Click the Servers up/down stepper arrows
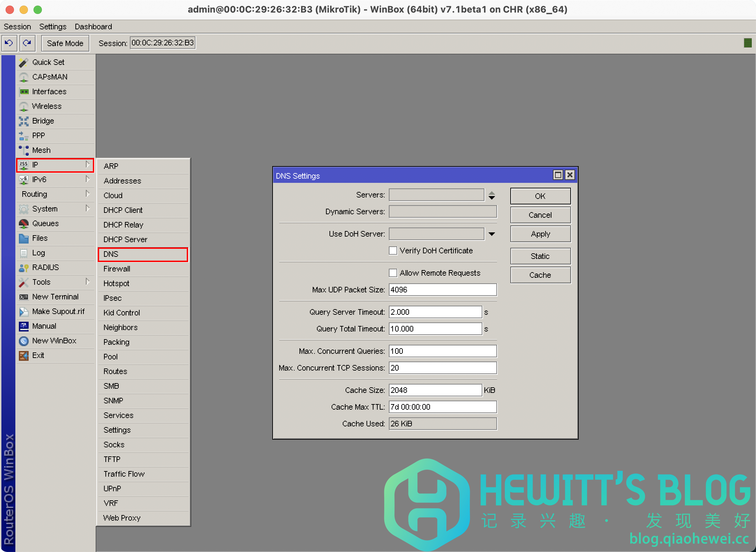The image size is (756, 552). click(x=492, y=195)
